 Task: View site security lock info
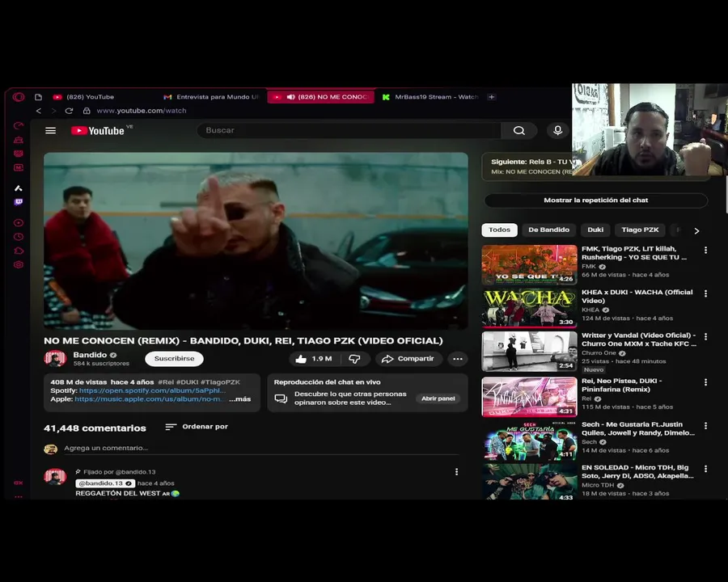[87, 111]
